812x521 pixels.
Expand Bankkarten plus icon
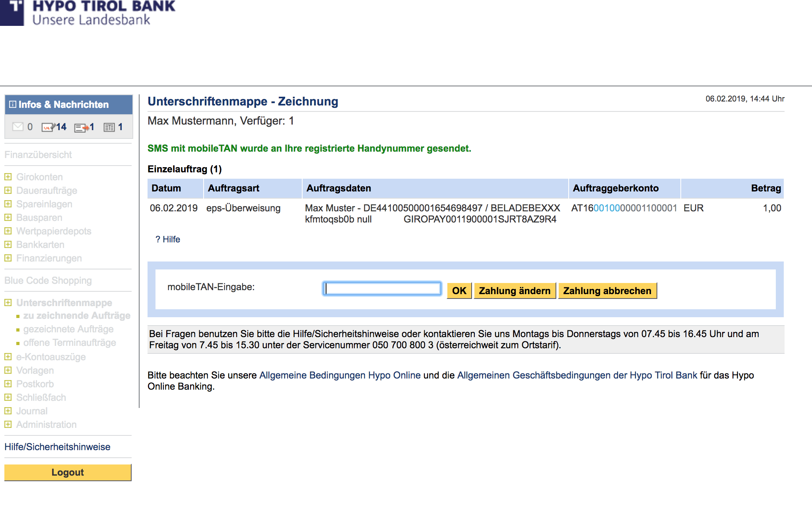pyautogui.click(x=8, y=244)
